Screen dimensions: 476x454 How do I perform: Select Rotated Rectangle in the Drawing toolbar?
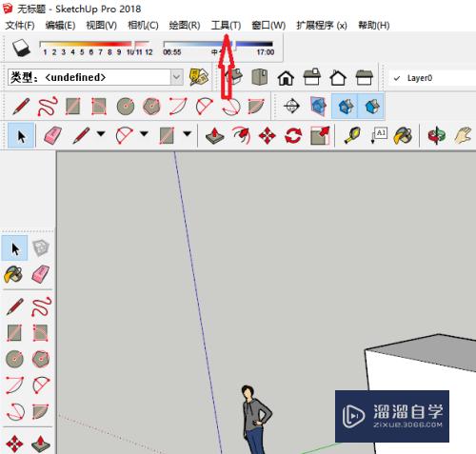[x=99, y=106]
